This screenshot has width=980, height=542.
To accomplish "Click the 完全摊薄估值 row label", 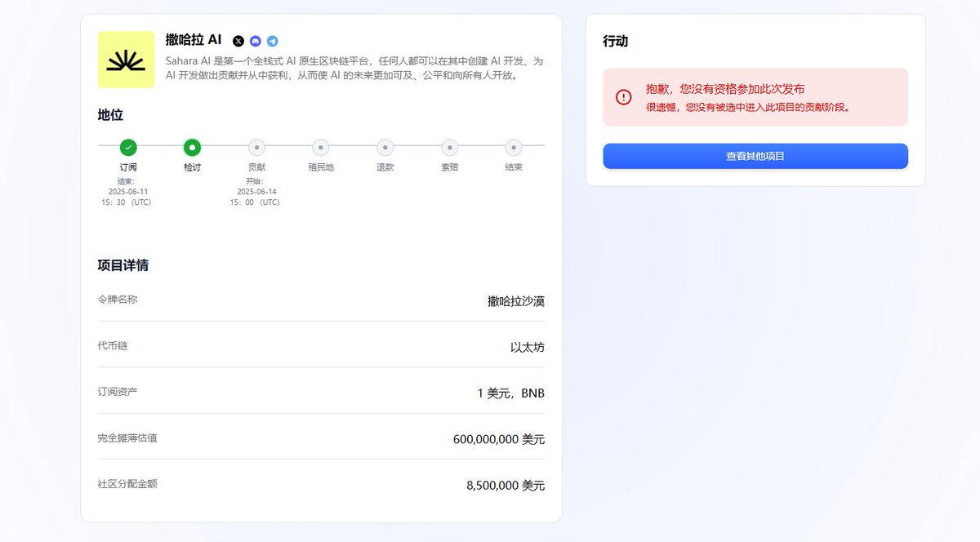I will tap(127, 438).
